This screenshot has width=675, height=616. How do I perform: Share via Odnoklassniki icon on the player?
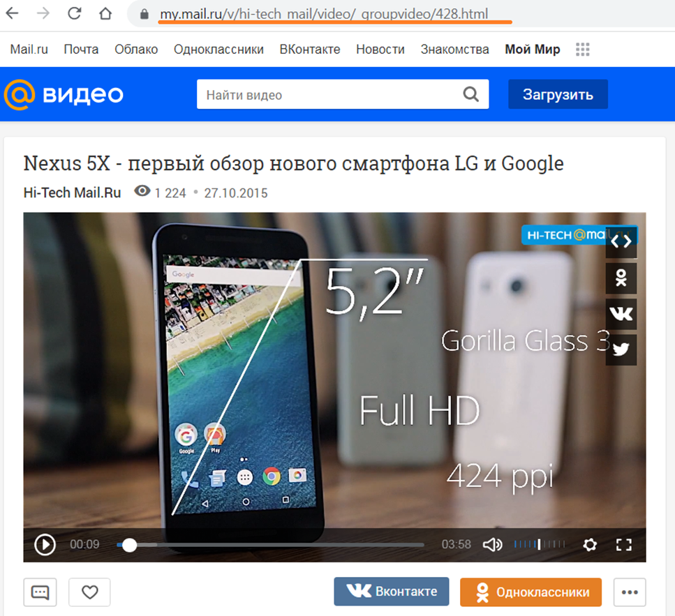(621, 278)
